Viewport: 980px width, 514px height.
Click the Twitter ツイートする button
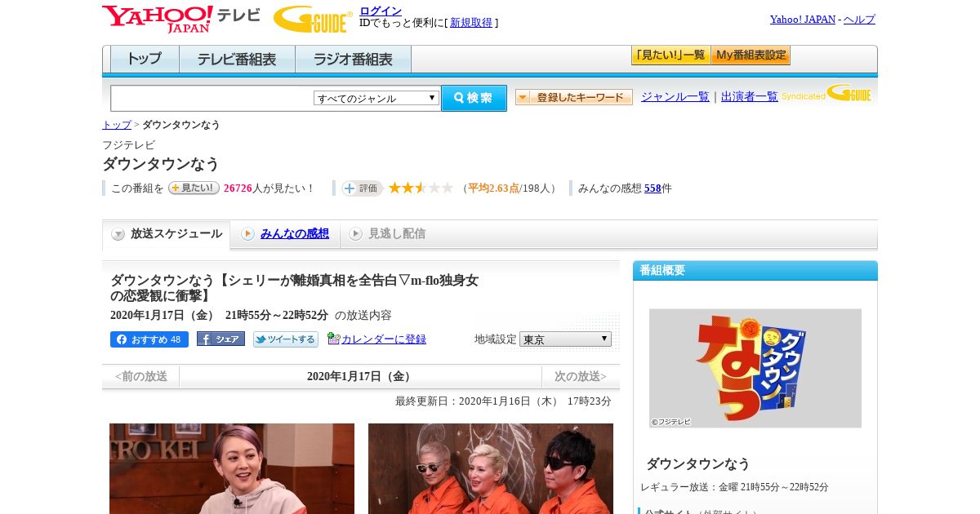285,339
